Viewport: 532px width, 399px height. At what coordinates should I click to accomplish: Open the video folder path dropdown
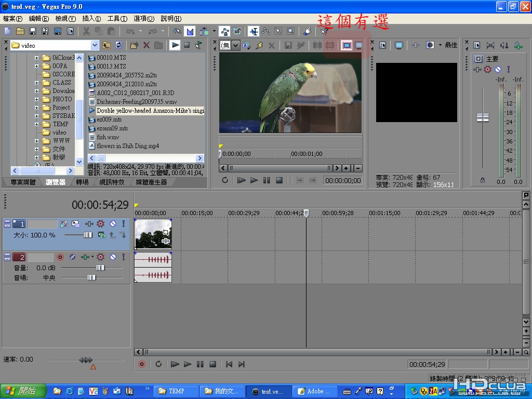tap(94, 45)
